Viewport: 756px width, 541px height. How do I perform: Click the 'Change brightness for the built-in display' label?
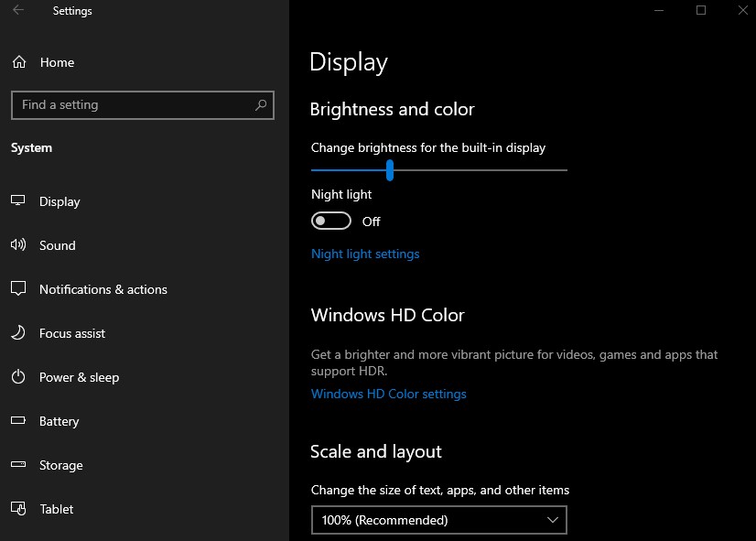click(x=428, y=147)
